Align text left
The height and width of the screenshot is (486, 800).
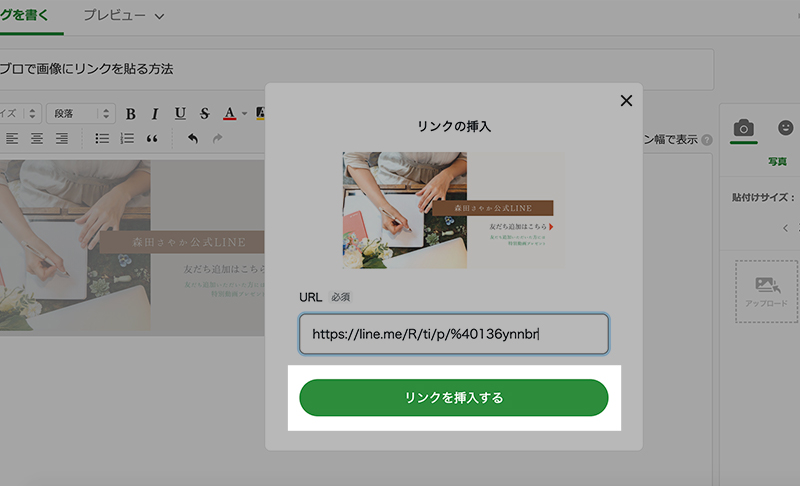[x=12, y=138]
